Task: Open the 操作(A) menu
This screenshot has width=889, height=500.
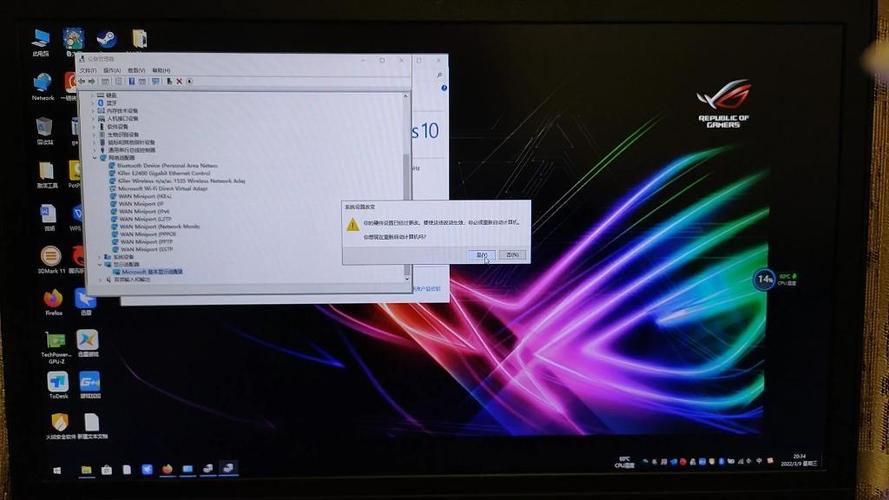Action: 112,70
